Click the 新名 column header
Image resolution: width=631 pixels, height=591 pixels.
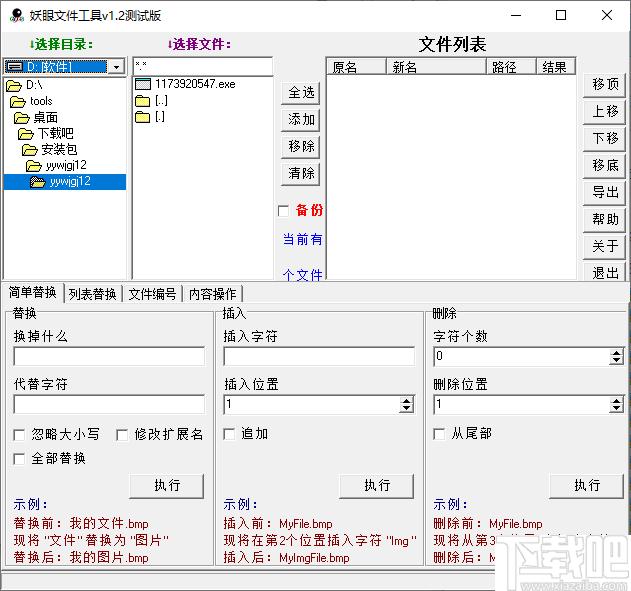pos(436,66)
